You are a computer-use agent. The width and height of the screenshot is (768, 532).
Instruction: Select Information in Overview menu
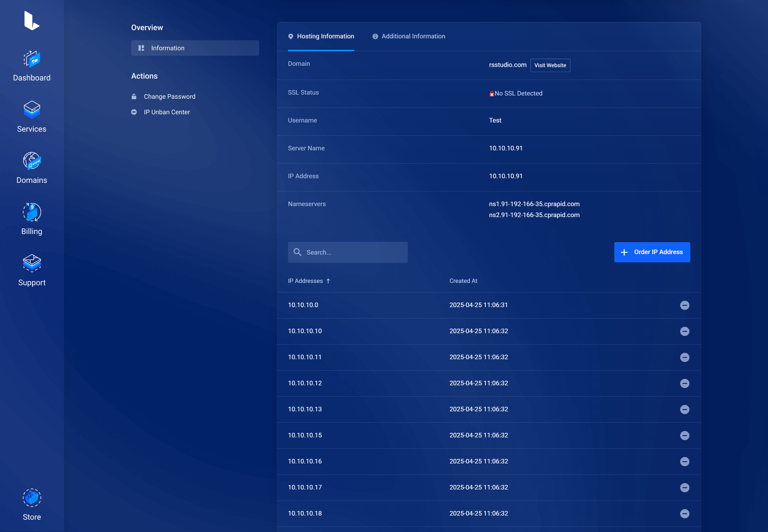pyautogui.click(x=195, y=48)
